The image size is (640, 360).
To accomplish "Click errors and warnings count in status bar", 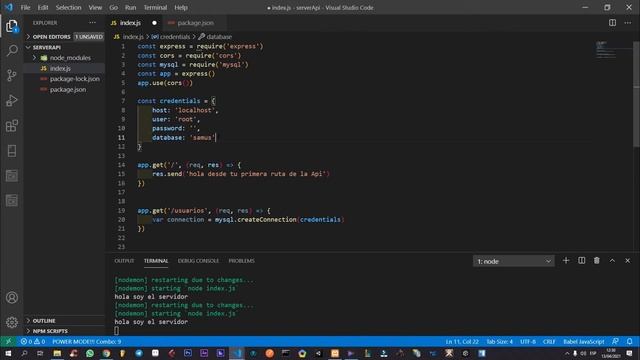I will point(33,341).
